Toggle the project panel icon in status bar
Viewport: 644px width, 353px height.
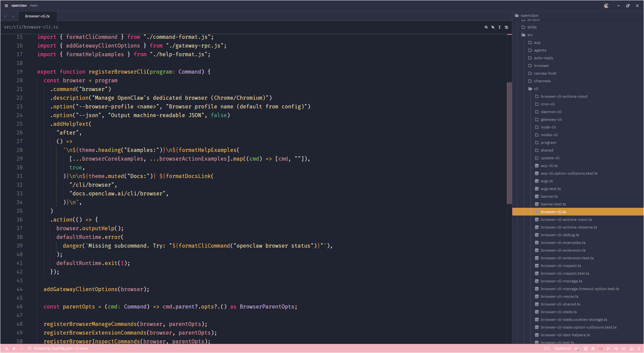(601, 349)
